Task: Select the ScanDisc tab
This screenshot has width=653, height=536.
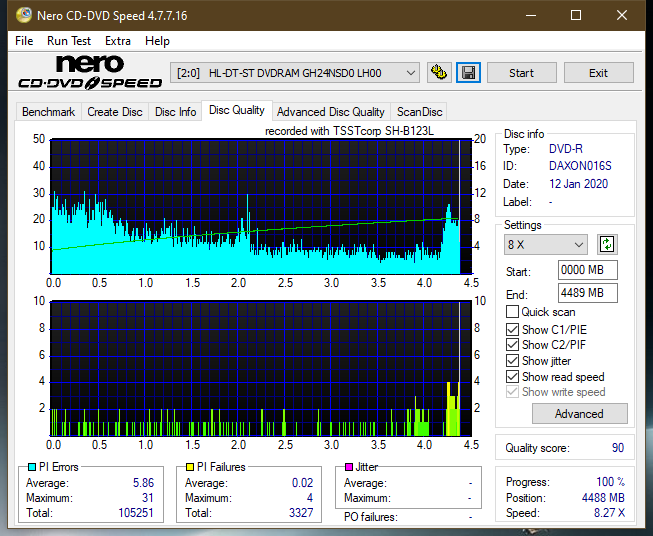Action: 419,112
